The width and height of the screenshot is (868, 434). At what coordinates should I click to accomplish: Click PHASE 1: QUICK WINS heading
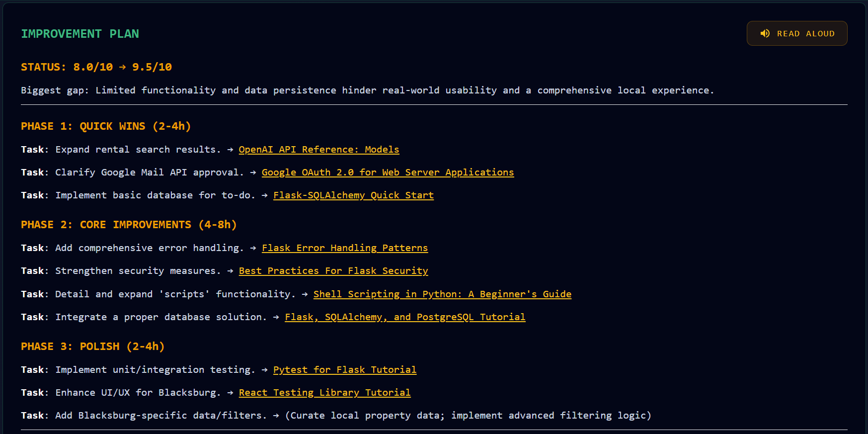[x=106, y=126]
